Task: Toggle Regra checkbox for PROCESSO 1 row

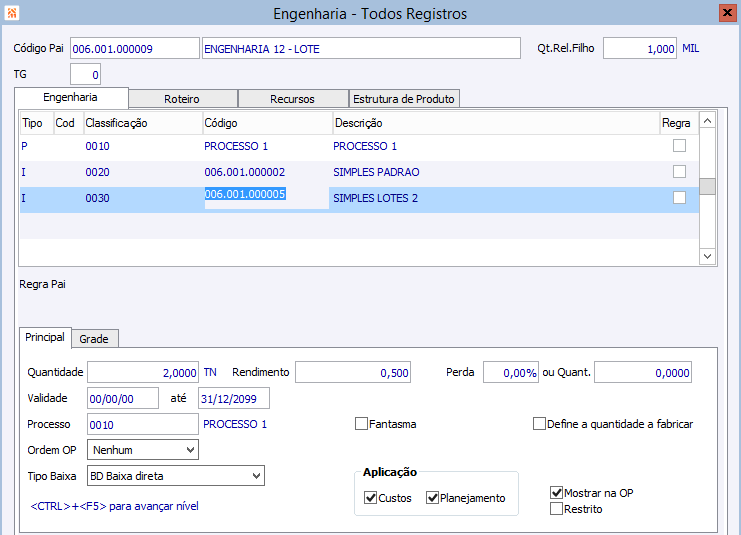Action: pyautogui.click(x=679, y=146)
